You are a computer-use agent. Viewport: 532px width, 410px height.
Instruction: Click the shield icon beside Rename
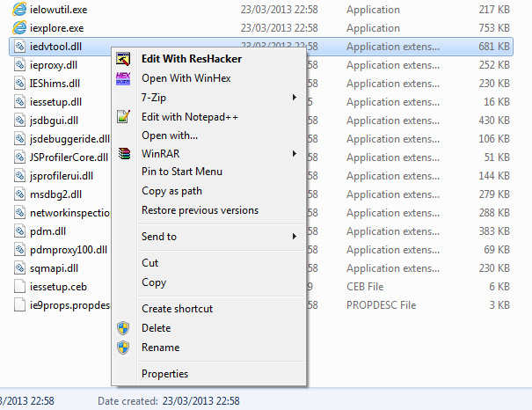coord(123,348)
